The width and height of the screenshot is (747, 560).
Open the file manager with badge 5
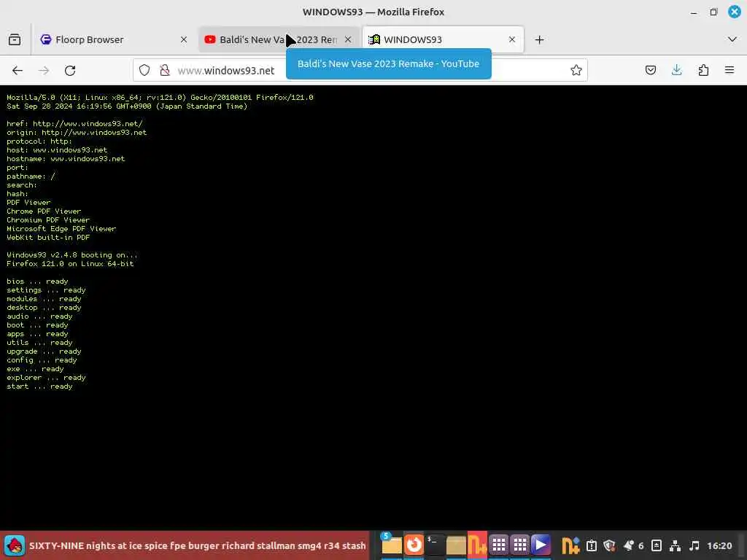(x=391, y=545)
